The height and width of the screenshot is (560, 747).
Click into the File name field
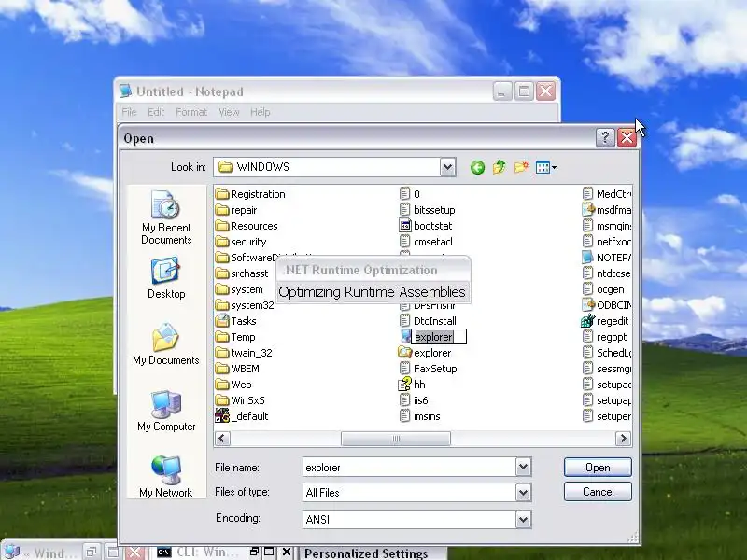click(409, 468)
